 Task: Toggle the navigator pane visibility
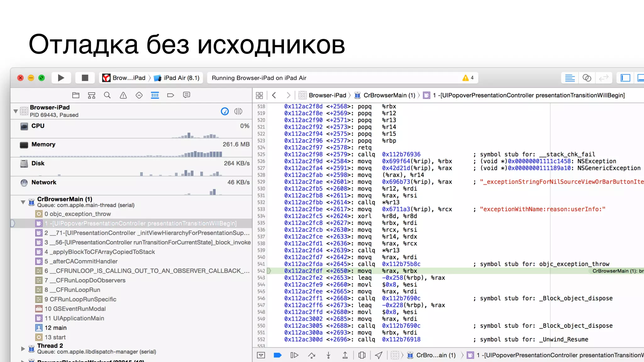tap(625, 78)
